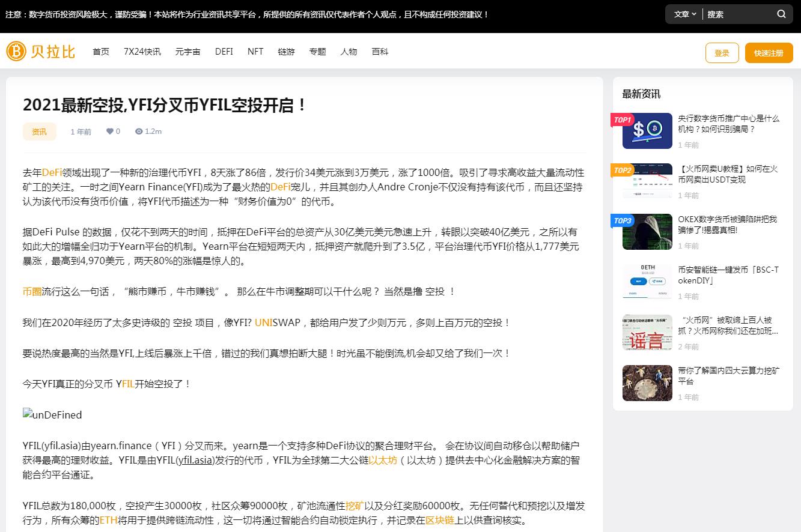Click the 资讯 category tag
Screen dimensions: 801x532
pos(40,131)
